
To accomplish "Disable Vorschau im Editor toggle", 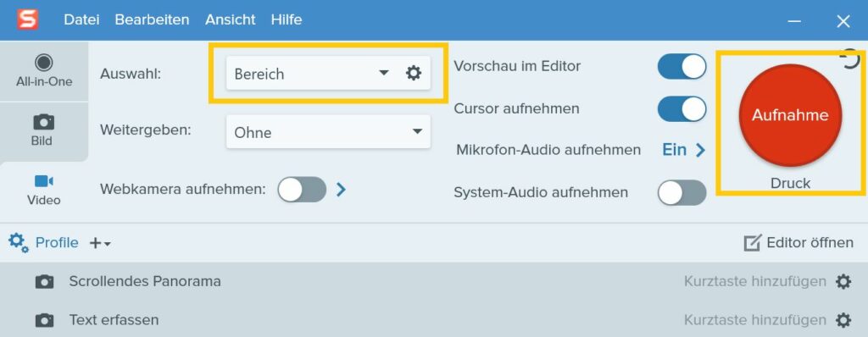I will click(682, 66).
